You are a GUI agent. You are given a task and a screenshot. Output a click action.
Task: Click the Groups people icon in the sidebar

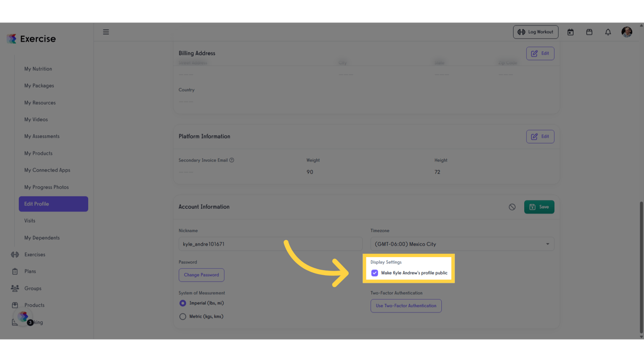(15, 288)
